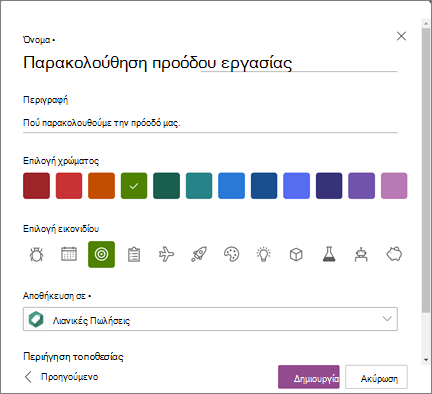Click the Ακύρωση button
432x394 pixels.
point(376,377)
